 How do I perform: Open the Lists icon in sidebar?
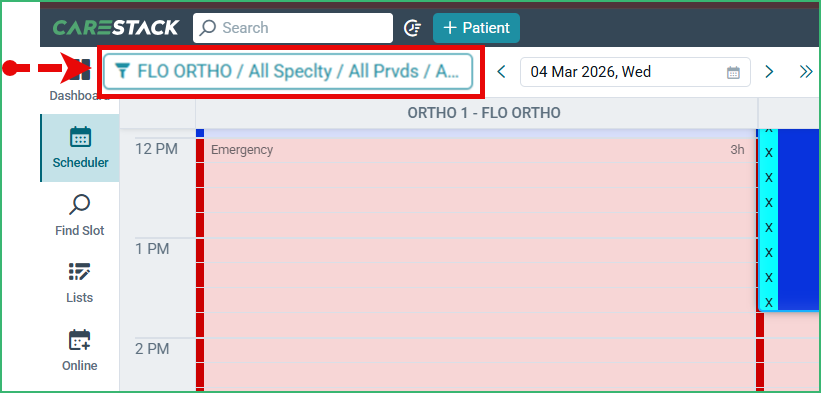80,272
